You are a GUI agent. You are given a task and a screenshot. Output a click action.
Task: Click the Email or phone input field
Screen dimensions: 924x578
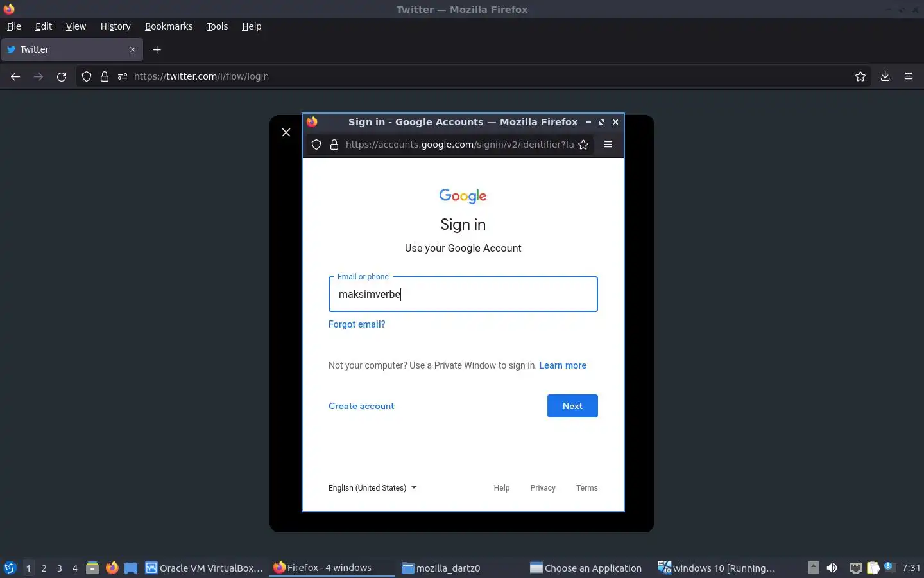click(x=463, y=294)
